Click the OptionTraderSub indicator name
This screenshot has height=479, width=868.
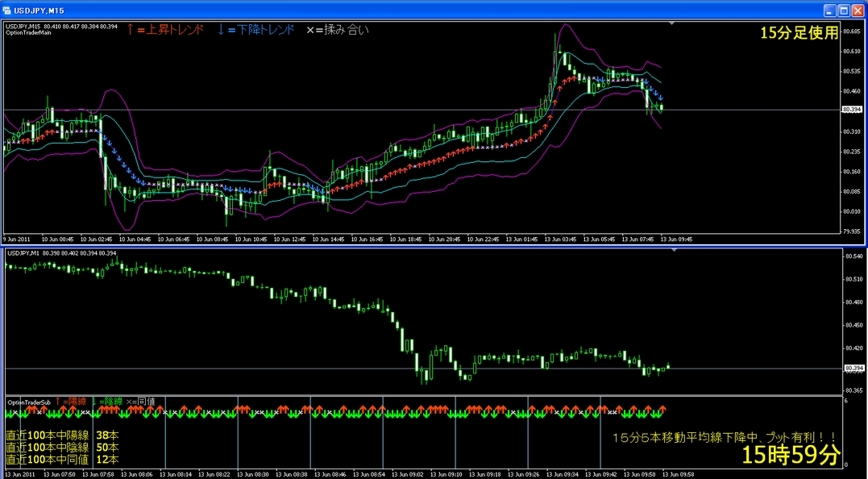(27, 402)
